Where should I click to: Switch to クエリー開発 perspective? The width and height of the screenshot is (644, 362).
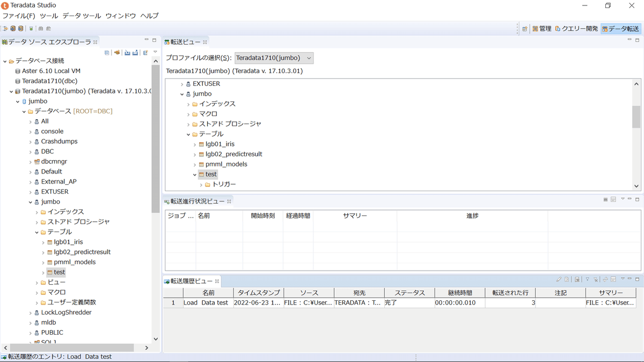(x=577, y=29)
